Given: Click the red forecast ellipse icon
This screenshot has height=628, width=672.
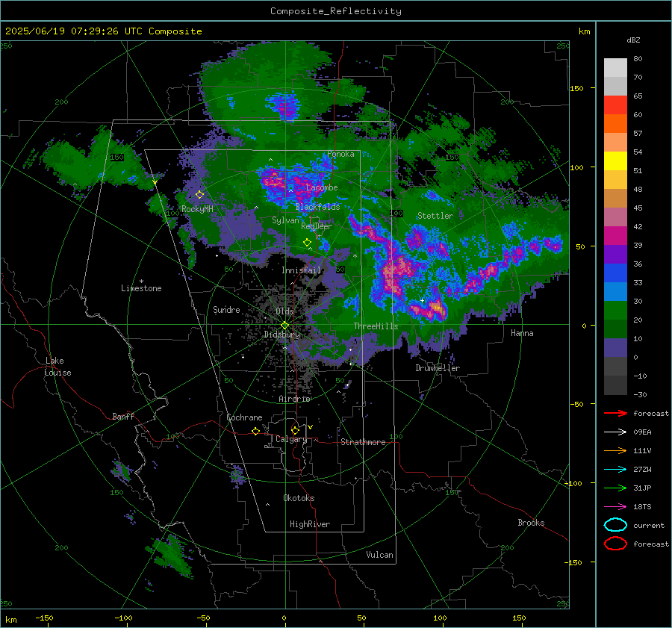Looking at the screenshot, I should tap(615, 544).
